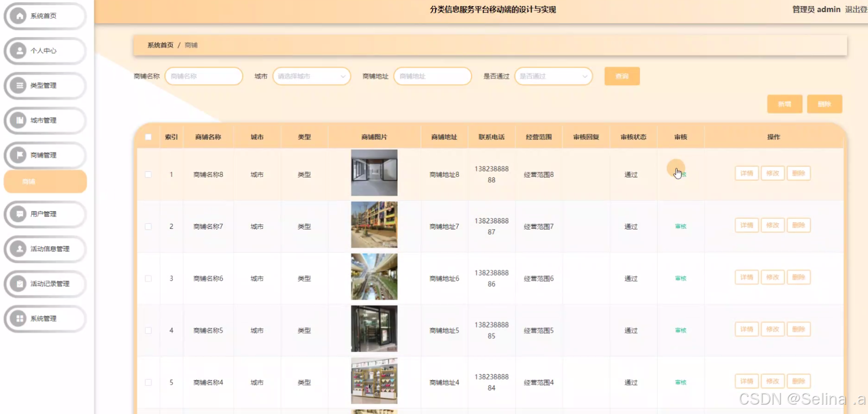
Task: Click 修改 for 商铺名称7
Action: pyautogui.click(x=772, y=226)
